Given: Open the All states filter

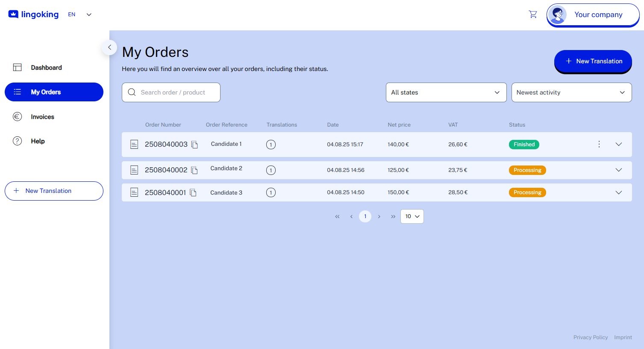Looking at the screenshot, I should [446, 92].
